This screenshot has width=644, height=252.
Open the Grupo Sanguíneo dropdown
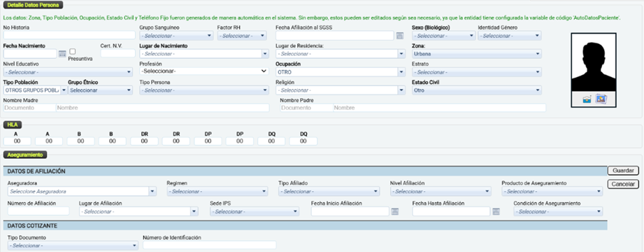click(177, 36)
